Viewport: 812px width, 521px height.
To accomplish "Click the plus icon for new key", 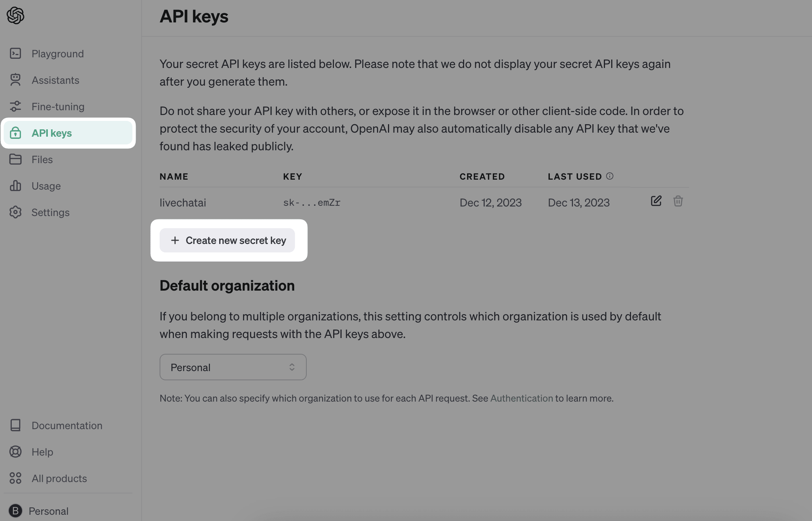I will [x=175, y=240].
